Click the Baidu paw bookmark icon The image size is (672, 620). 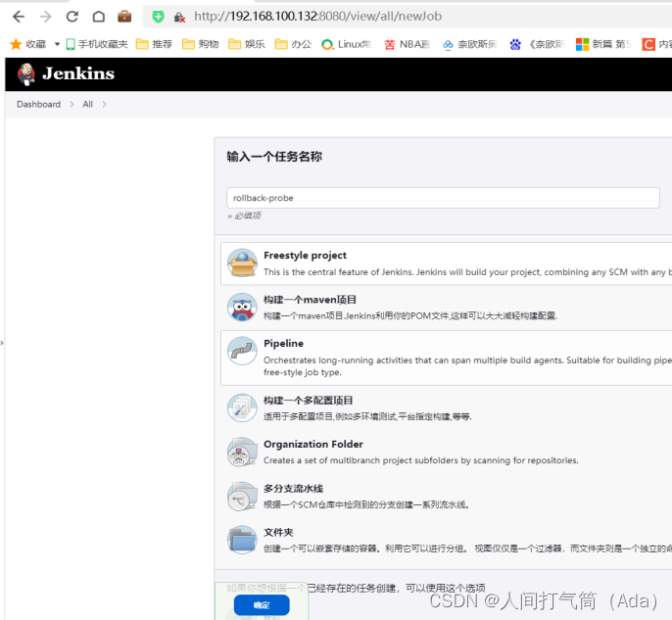point(515,44)
